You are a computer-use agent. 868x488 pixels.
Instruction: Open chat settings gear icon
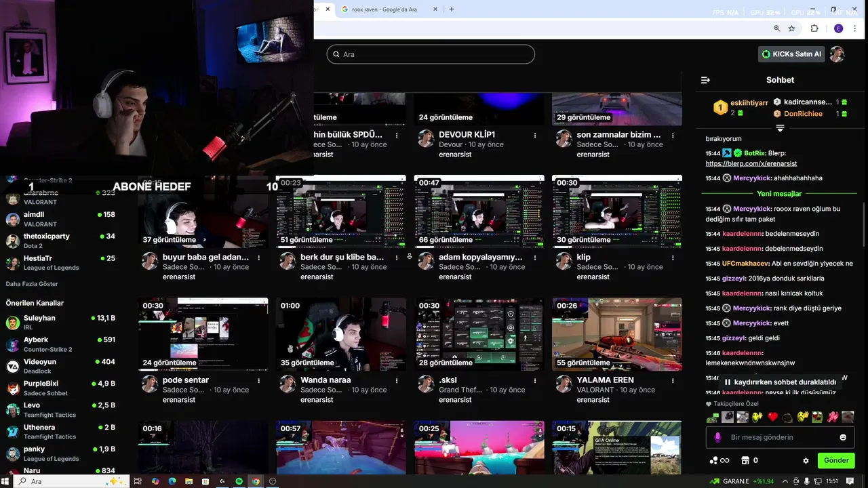[806, 461]
